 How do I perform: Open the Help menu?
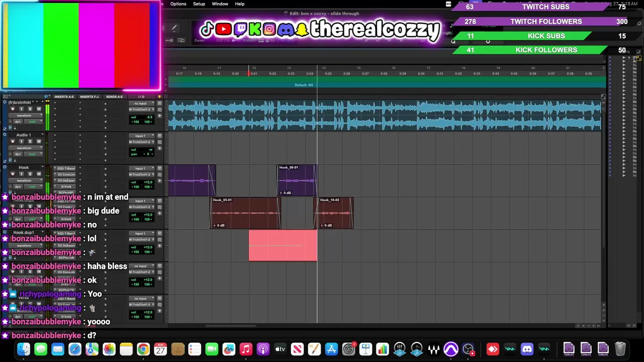239,4
